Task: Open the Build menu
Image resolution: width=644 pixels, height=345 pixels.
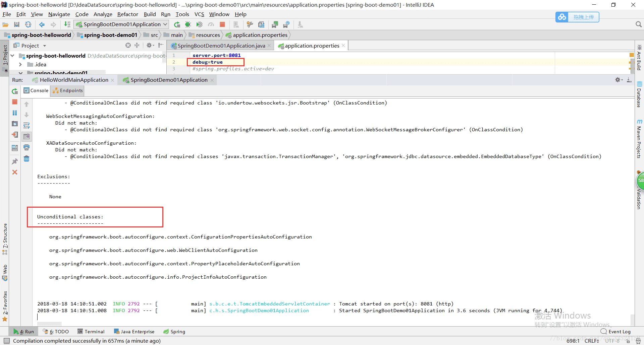Action: point(150,14)
